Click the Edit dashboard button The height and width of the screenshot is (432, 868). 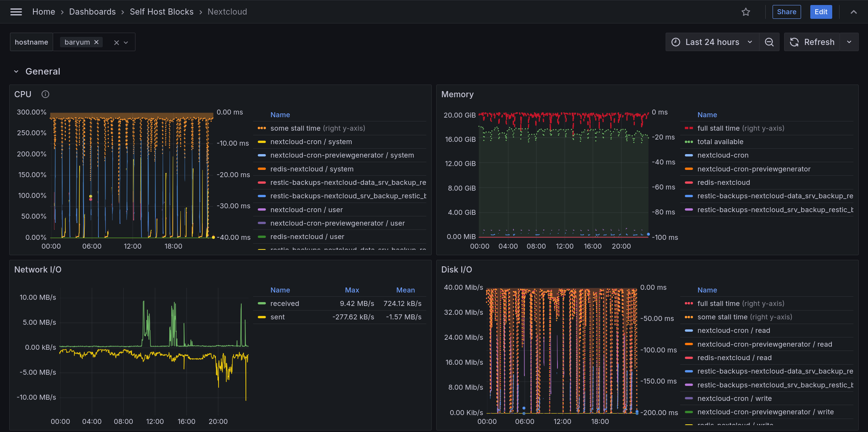(821, 12)
